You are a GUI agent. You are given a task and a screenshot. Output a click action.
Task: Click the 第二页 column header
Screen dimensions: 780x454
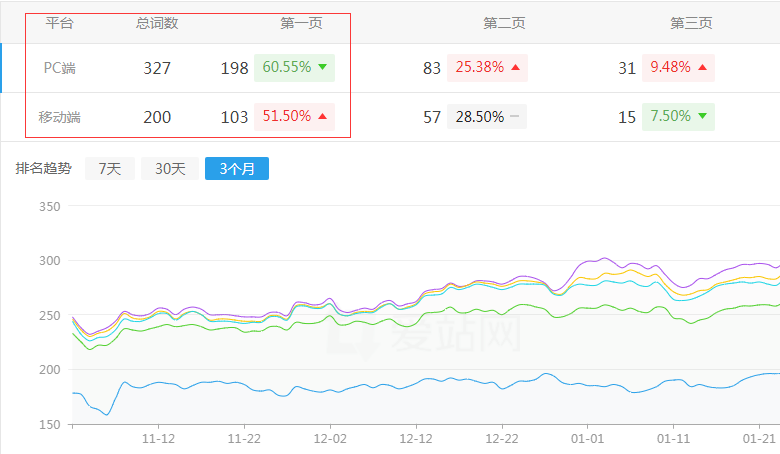[504, 22]
